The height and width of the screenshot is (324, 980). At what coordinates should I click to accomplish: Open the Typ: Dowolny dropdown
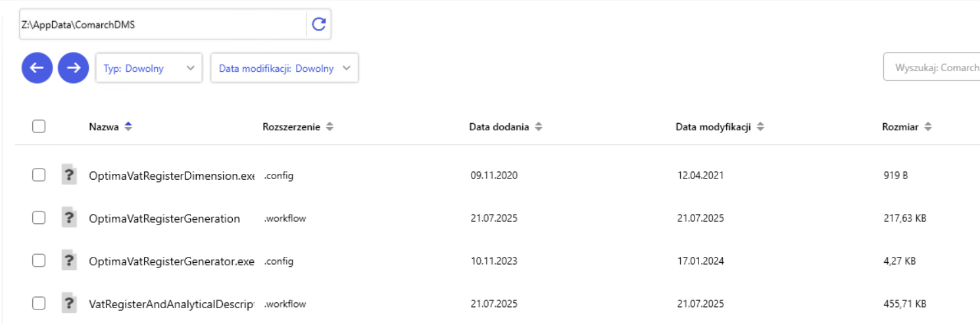click(149, 68)
